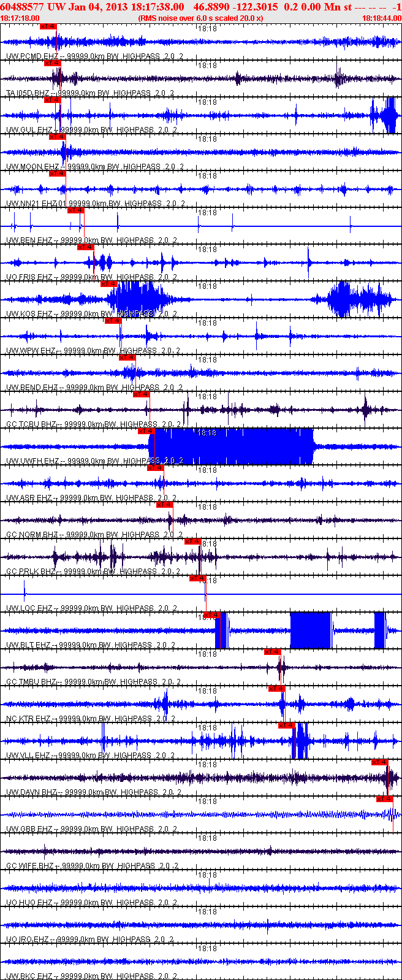The height and width of the screenshot is (980, 402).
Task: Select the red flag on CC.NORM trace
Action: [165, 505]
